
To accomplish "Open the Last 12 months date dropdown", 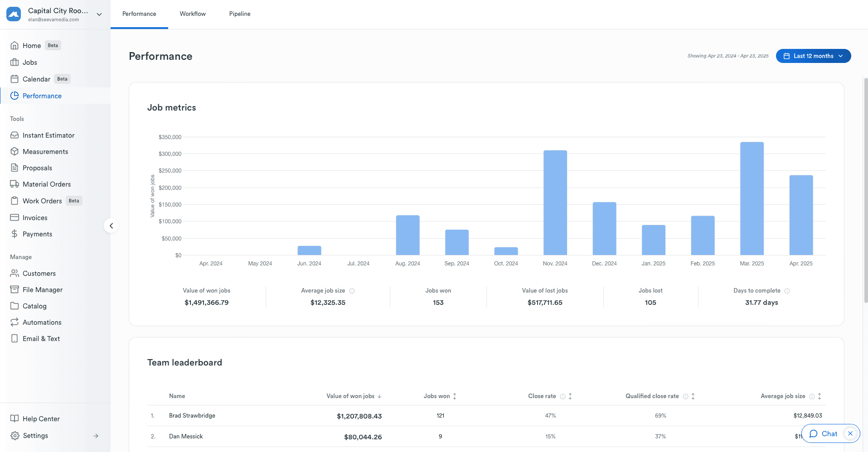I will [x=813, y=56].
